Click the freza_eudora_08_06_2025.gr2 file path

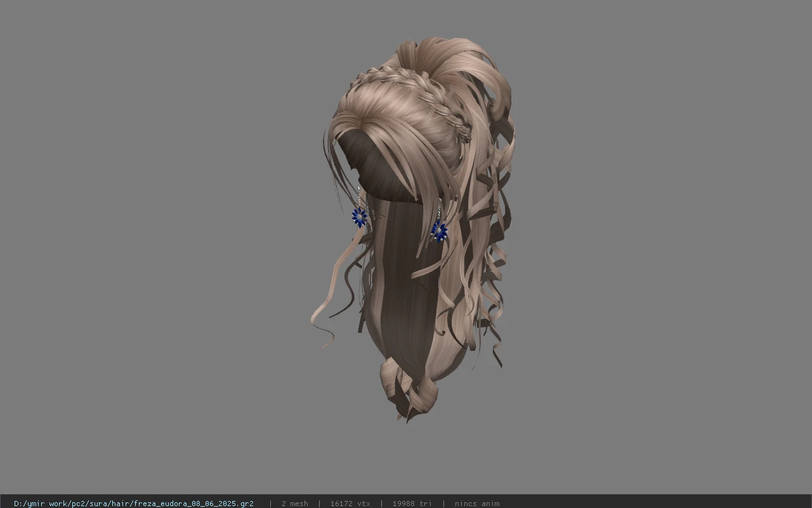[x=134, y=504]
